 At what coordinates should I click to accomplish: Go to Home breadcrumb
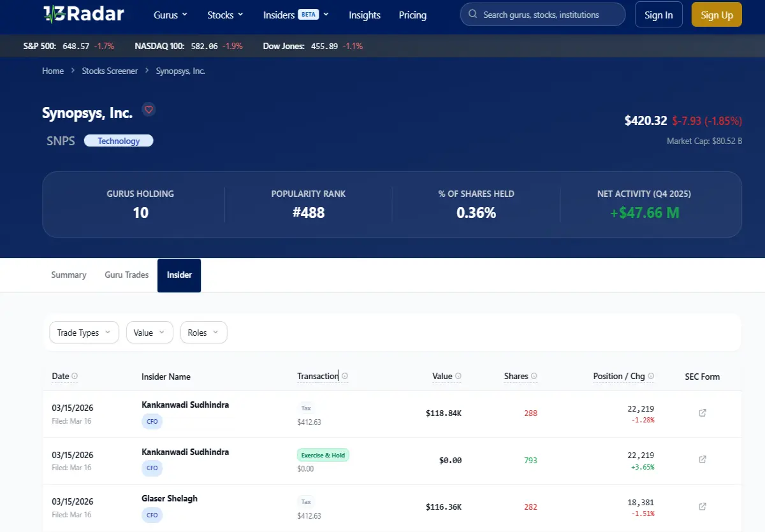[x=53, y=71]
